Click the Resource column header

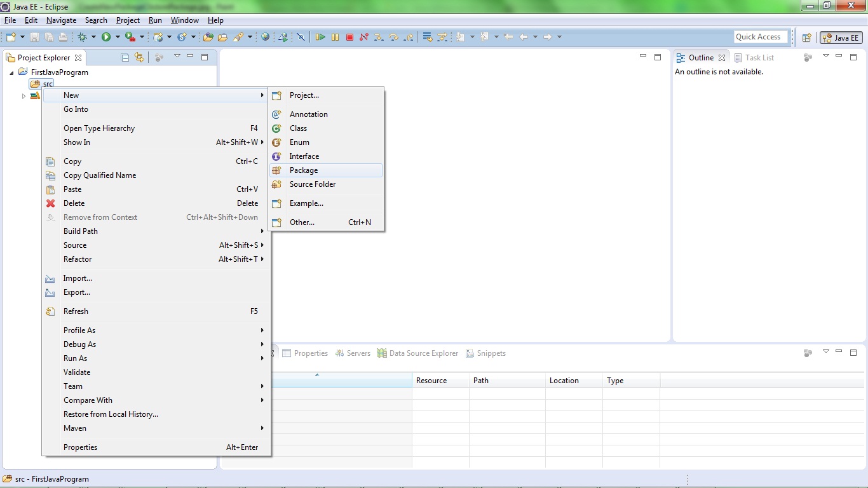coord(440,381)
